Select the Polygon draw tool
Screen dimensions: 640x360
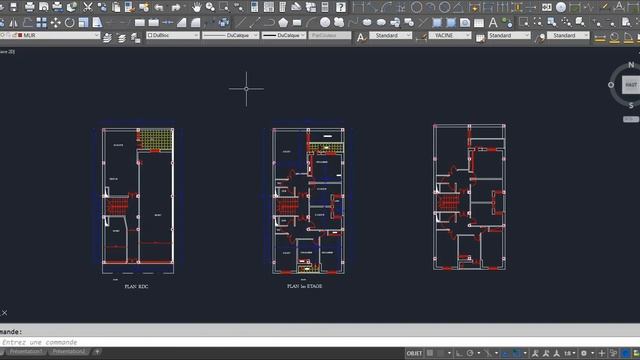click(x=283, y=22)
